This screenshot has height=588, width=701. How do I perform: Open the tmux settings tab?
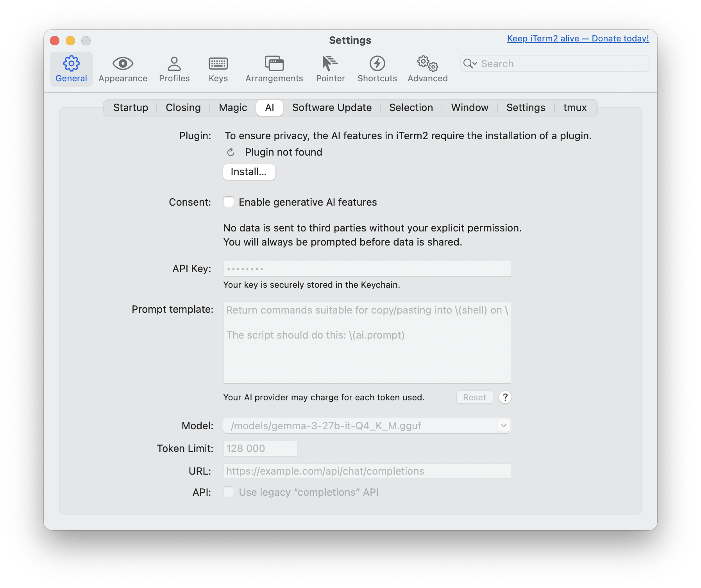(x=574, y=108)
